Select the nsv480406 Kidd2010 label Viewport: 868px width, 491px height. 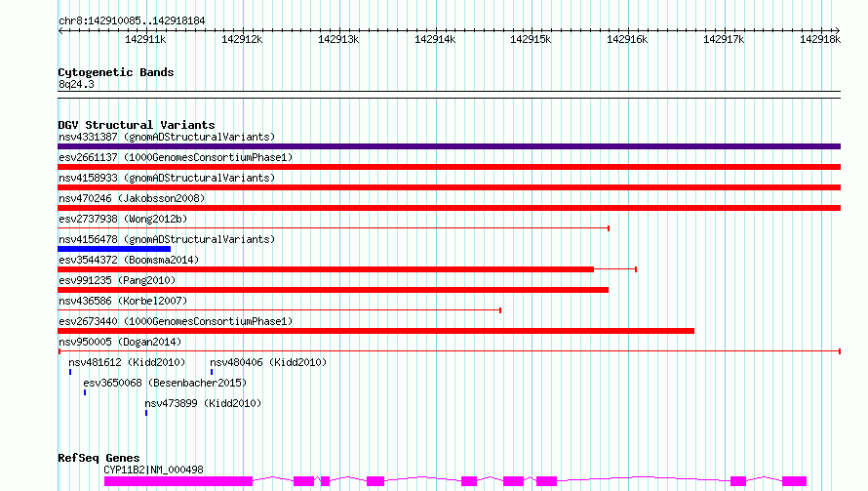click(x=268, y=362)
